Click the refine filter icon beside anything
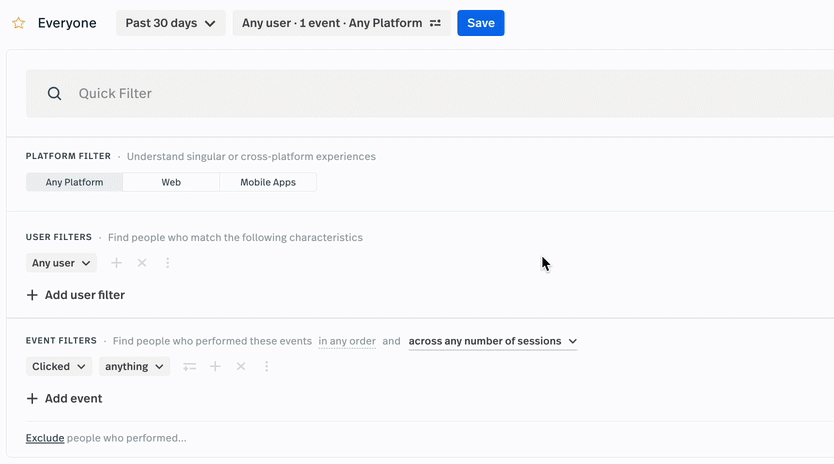Screen dimensions: 834x464 click(190, 367)
